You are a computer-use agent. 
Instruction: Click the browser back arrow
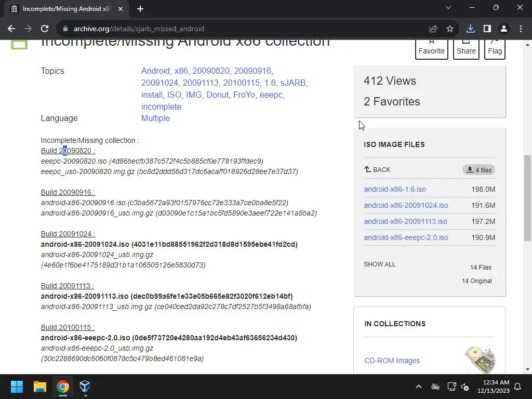(x=11, y=29)
